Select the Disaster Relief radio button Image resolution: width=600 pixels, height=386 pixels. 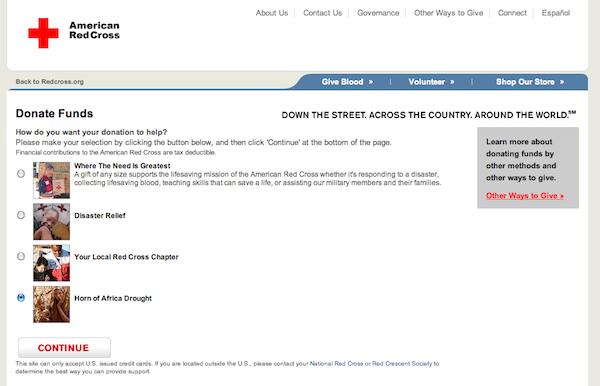click(x=21, y=215)
